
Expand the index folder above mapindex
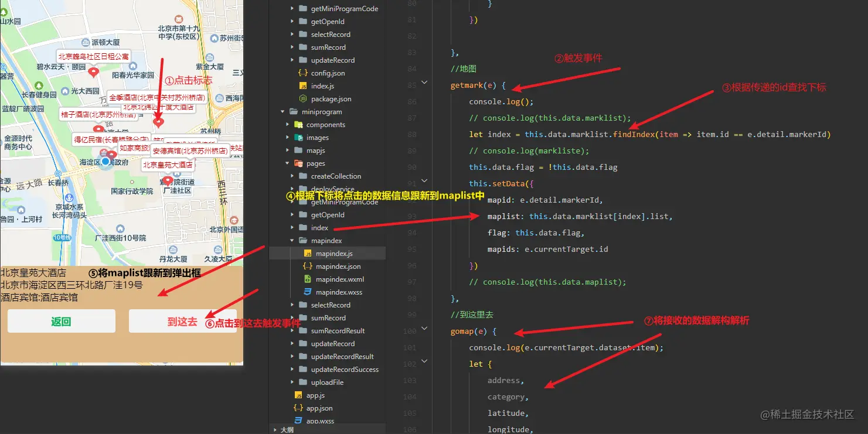tap(292, 228)
